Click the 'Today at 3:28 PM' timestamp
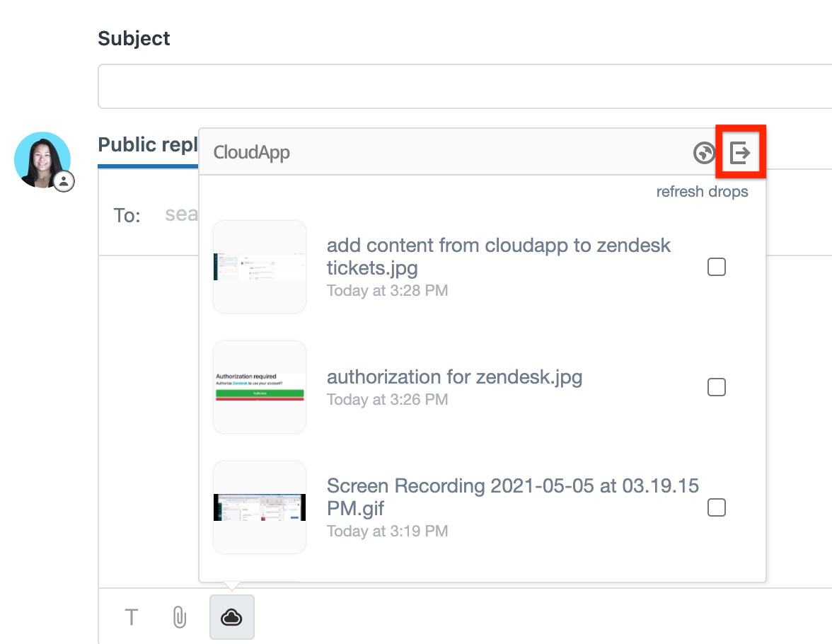The width and height of the screenshot is (832, 644). click(x=388, y=290)
